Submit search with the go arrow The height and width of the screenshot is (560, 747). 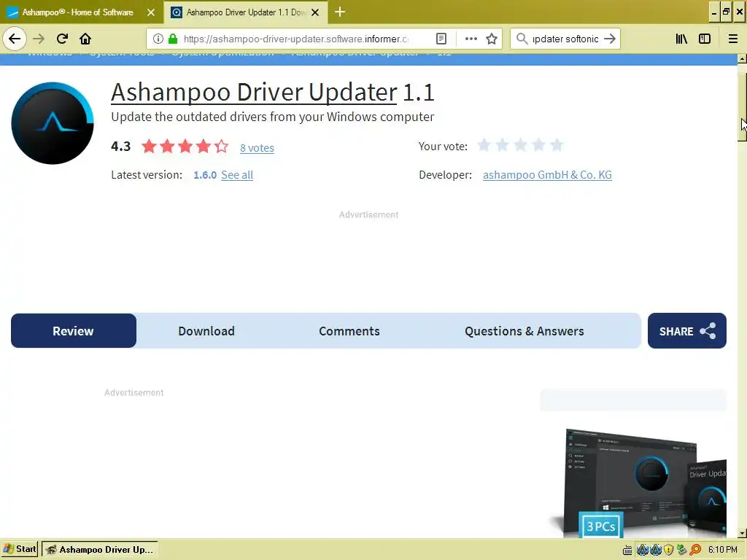click(610, 39)
